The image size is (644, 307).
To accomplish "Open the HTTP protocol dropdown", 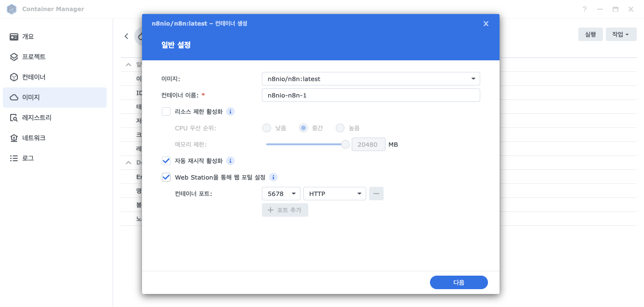I will click(x=335, y=194).
